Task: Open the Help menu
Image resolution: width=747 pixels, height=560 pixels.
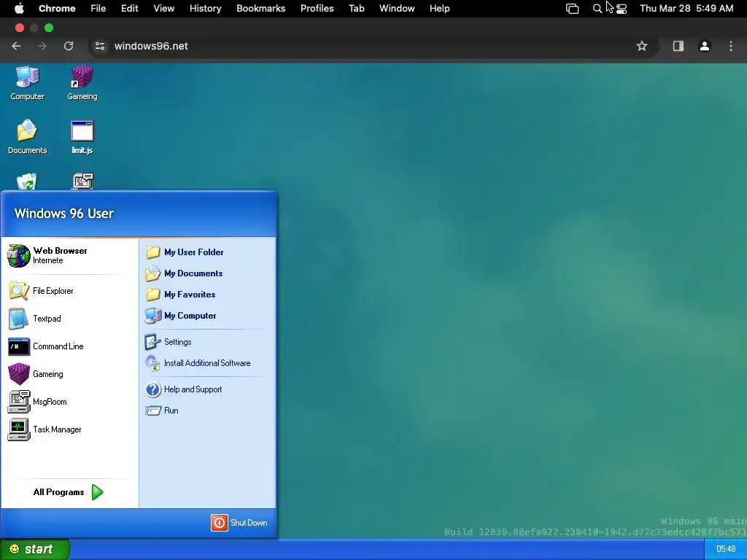Action: [439, 9]
